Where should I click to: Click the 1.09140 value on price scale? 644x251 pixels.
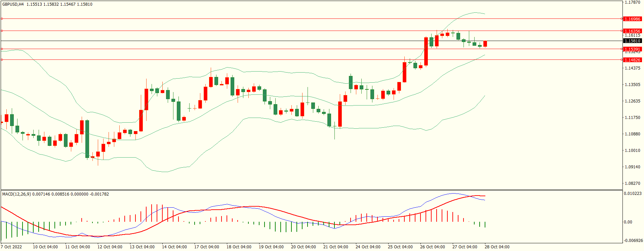[632, 167]
